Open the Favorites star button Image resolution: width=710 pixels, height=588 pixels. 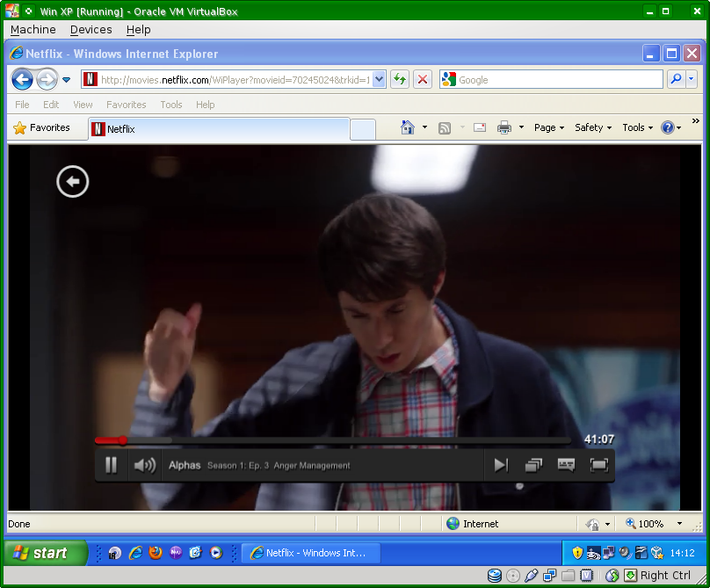coord(41,127)
